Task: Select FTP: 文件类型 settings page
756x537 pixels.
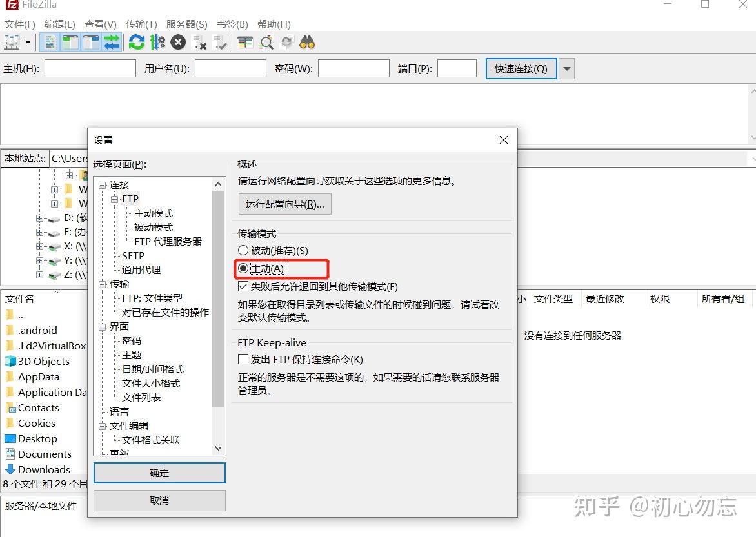Action: 152,298
